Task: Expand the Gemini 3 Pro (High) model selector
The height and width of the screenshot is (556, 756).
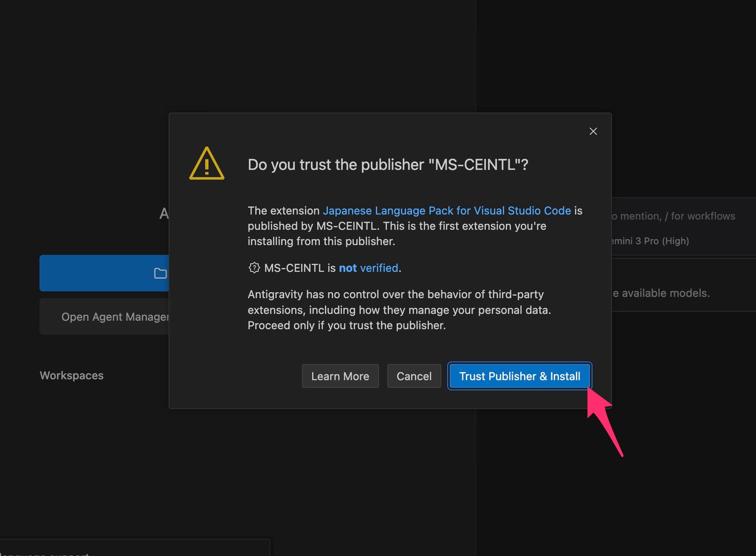Action: point(650,241)
